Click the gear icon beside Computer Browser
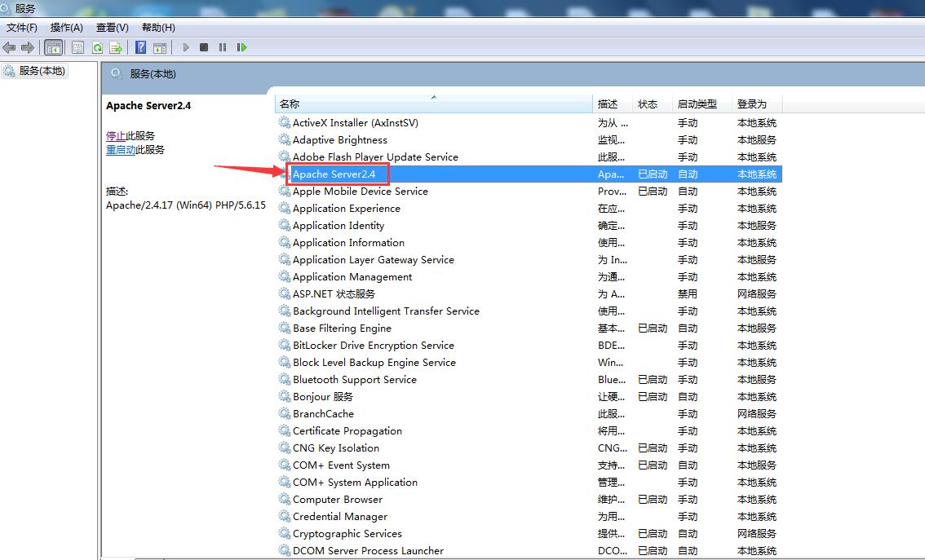This screenshot has width=925, height=560. [x=285, y=499]
